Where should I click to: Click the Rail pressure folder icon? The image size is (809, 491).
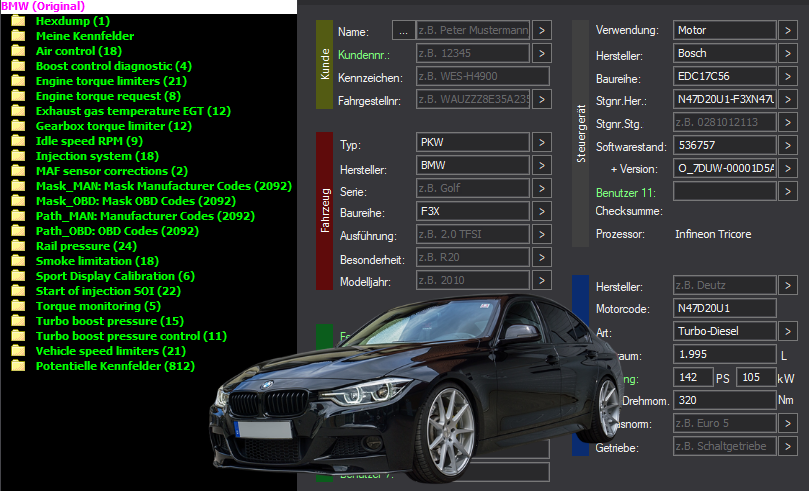[x=18, y=246]
